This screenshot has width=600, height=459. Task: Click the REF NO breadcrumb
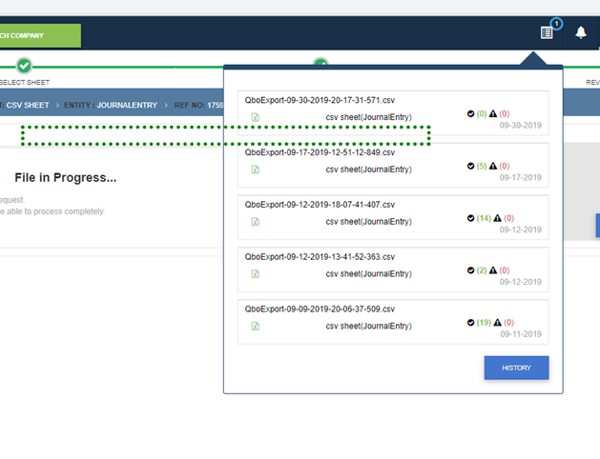(x=199, y=105)
